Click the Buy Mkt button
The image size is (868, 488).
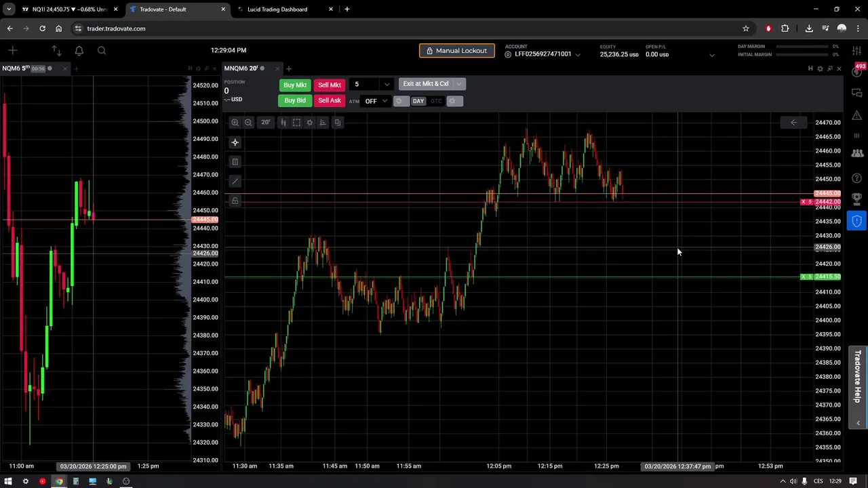pos(295,85)
